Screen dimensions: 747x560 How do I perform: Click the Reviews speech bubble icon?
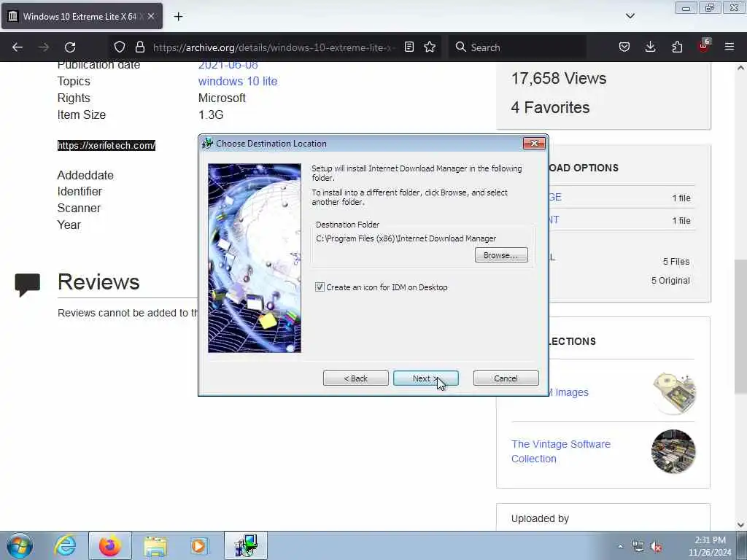(x=27, y=284)
